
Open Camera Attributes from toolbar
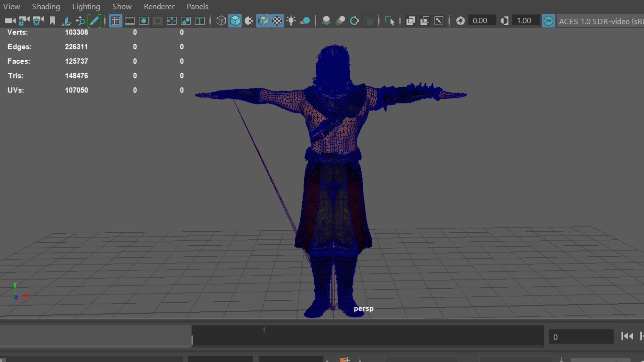coord(38,21)
